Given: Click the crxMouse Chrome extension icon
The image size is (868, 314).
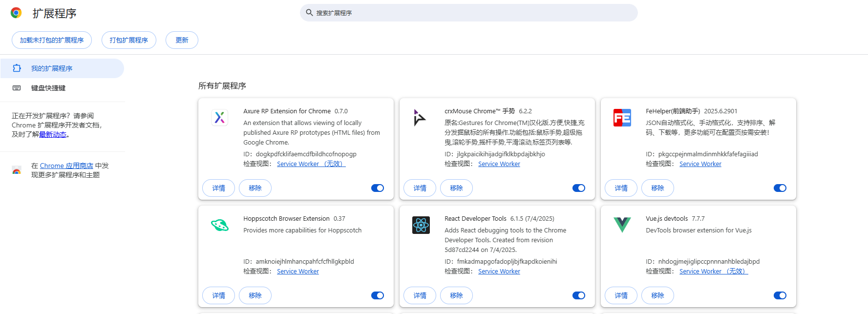Looking at the screenshot, I should point(420,118).
